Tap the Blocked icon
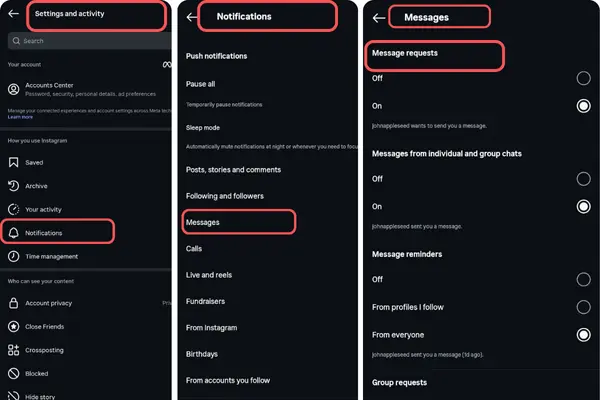 point(14,373)
